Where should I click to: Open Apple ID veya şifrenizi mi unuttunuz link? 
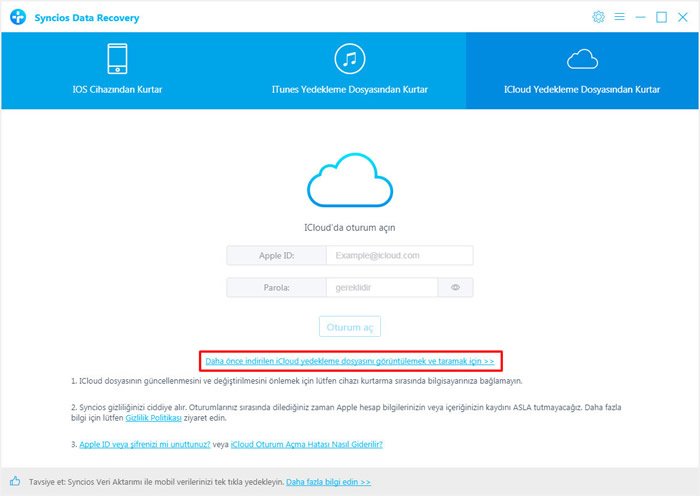(x=145, y=444)
